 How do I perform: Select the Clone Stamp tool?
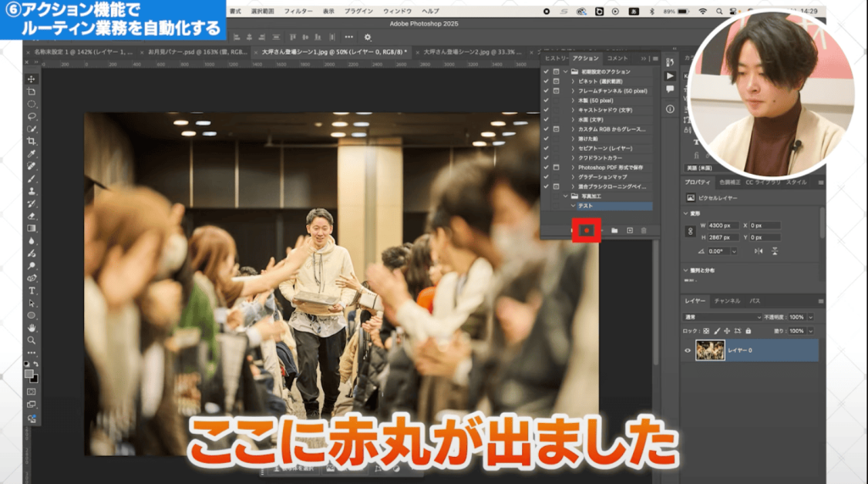pyautogui.click(x=31, y=191)
